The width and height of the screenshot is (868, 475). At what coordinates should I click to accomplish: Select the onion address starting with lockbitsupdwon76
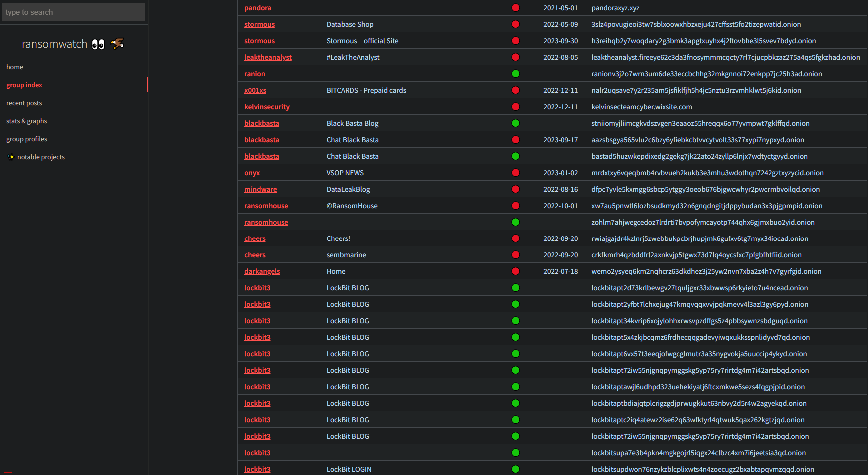(x=703, y=469)
